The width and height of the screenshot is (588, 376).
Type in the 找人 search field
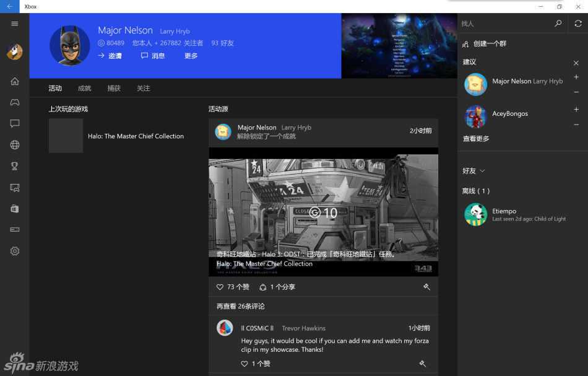click(x=504, y=24)
